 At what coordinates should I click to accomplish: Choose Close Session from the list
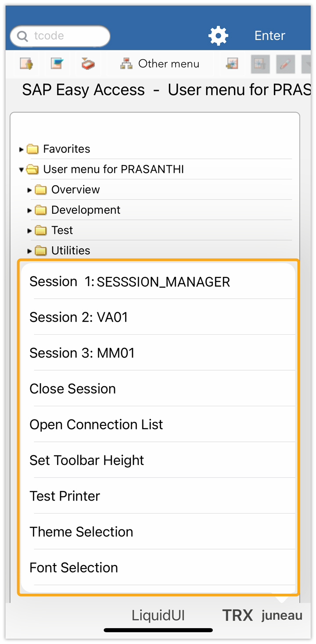pos(73,389)
